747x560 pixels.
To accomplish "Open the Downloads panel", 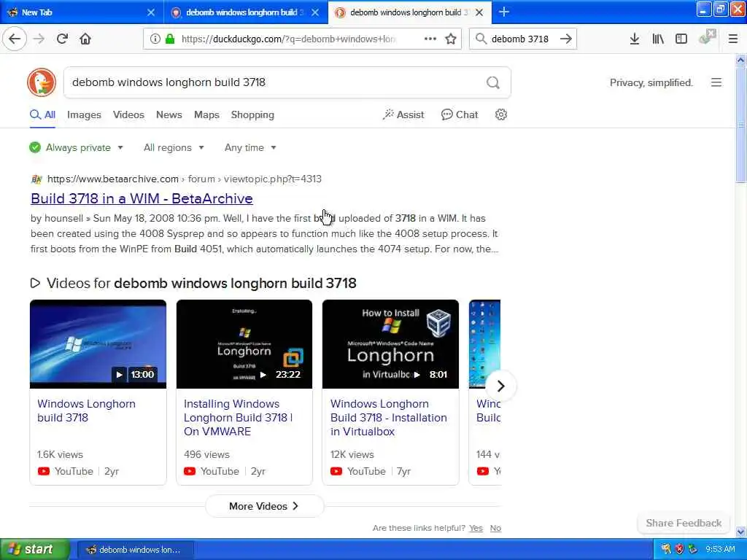I will [x=634, y=39].
